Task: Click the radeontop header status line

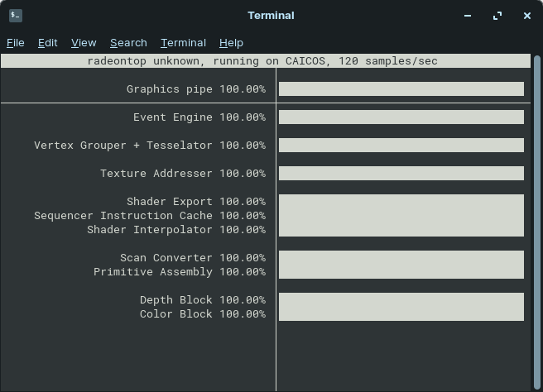Action: 262,61
